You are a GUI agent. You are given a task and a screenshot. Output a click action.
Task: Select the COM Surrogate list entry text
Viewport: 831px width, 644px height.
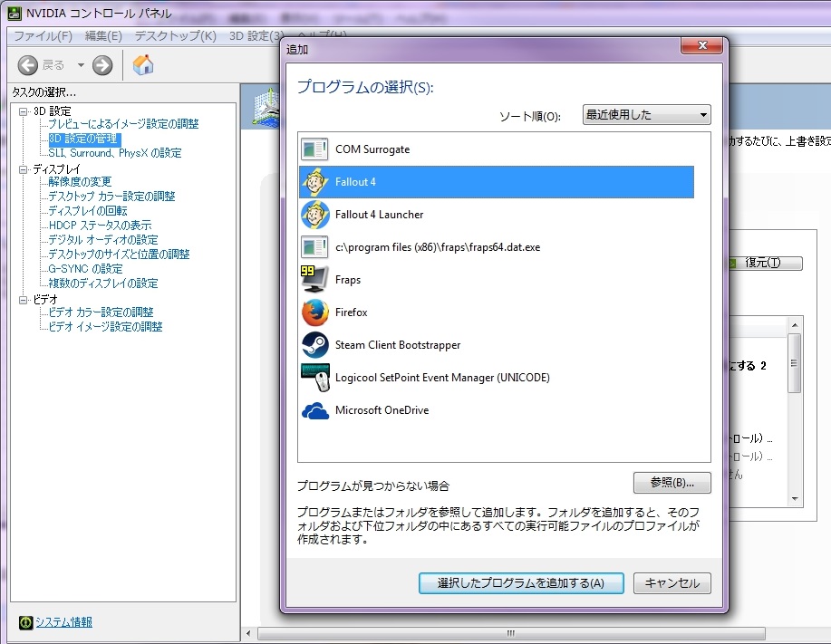tap(372, 149)
